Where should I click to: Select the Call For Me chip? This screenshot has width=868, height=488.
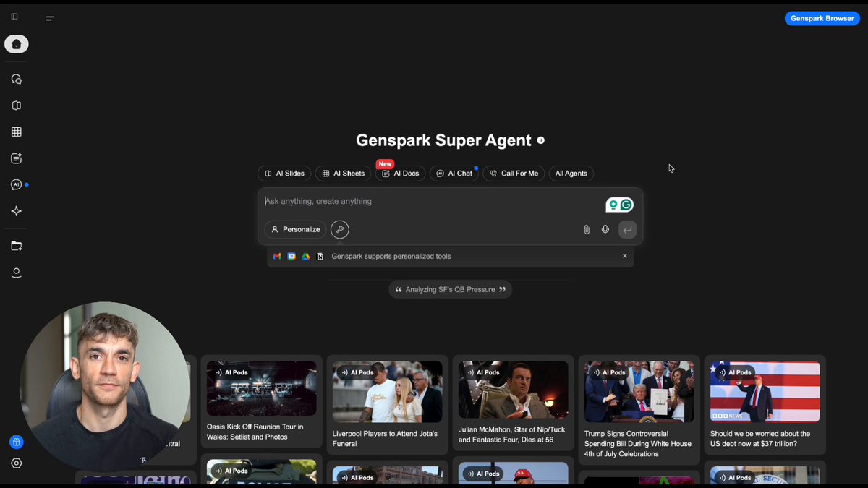514,174
